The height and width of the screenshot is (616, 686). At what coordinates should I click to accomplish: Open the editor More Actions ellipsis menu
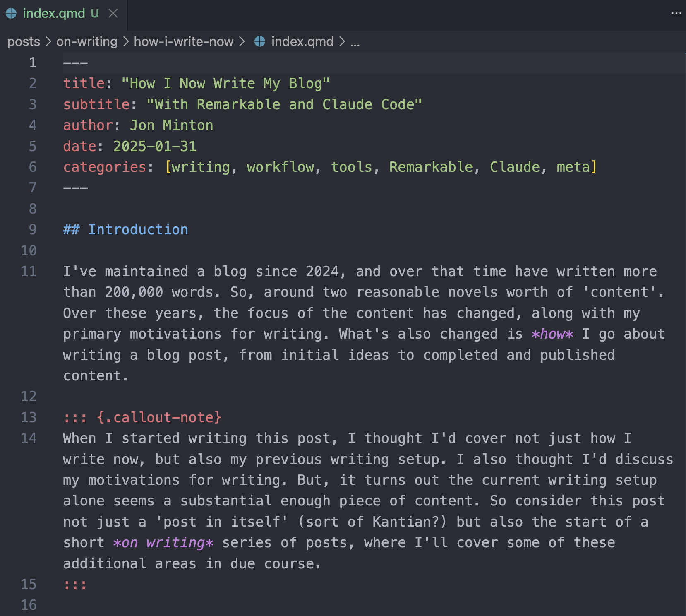[676, 14]
